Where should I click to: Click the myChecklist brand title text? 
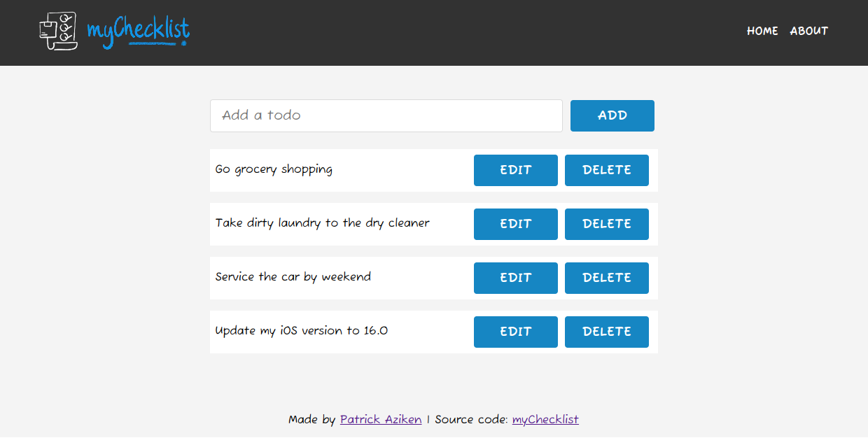tap(138, 31)
